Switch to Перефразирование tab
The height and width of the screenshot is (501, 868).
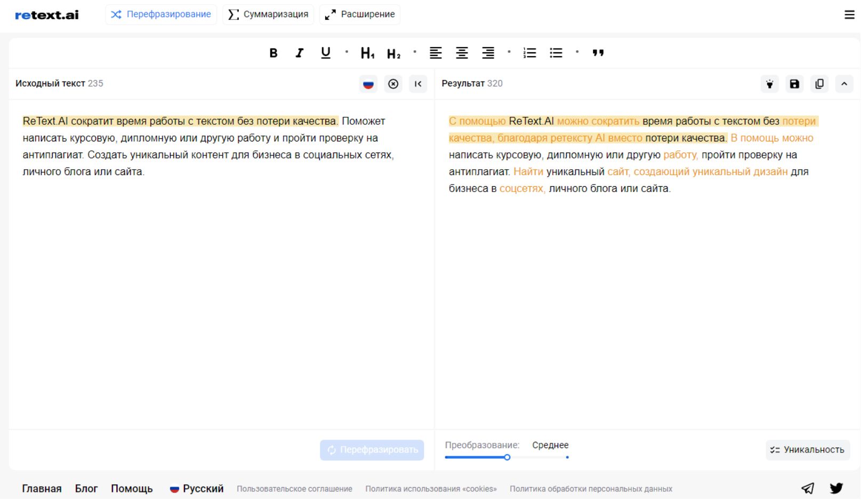161,14
